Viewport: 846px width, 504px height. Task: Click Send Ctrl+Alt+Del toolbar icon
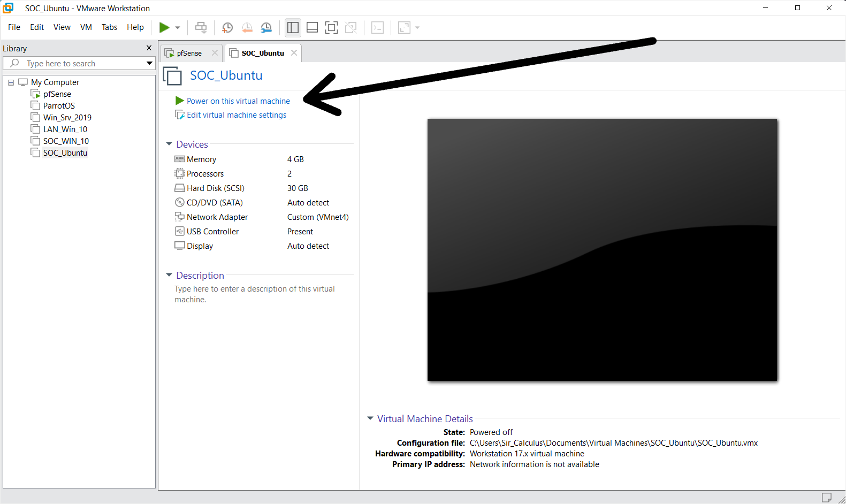[x=201, y=27]
